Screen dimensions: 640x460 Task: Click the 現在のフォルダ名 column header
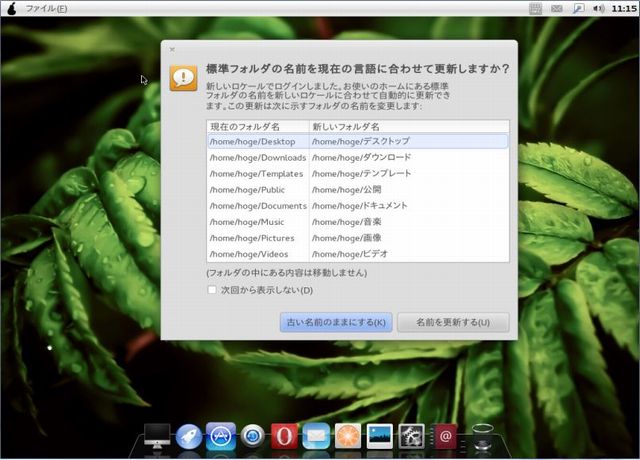tap(245, 127)
